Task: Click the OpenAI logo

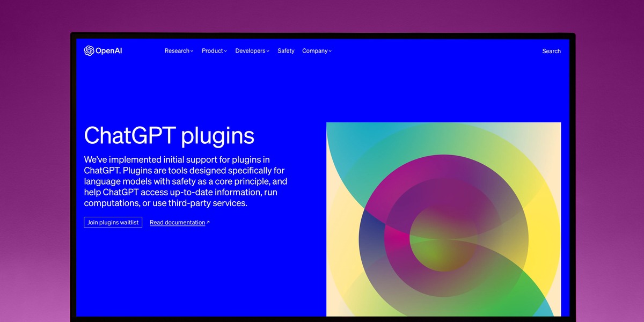Action: coord(103,50)
